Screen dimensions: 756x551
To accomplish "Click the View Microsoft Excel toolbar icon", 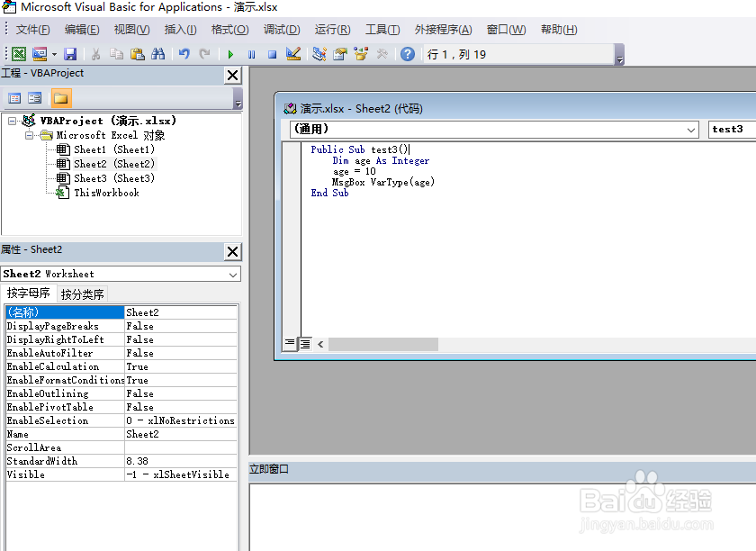I will click(x=19, y=54).
